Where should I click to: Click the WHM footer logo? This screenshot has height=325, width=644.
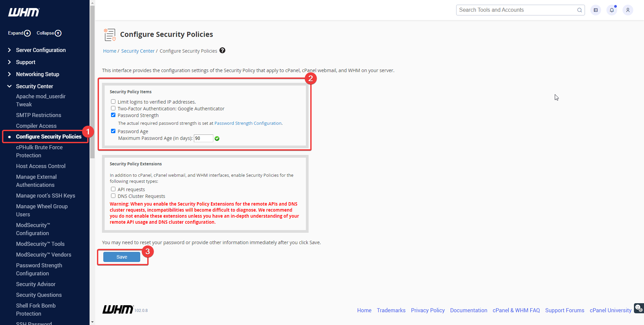(x=118, y=309)
